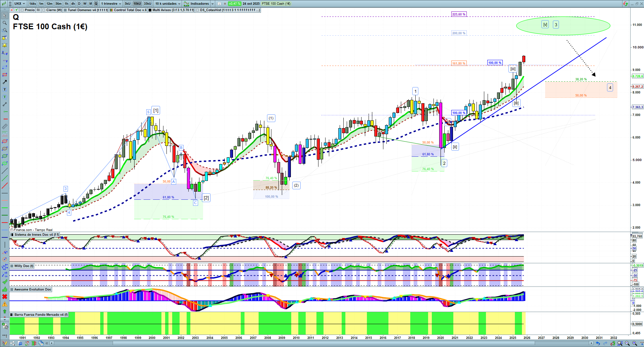
Task: Switch to 4h timeframe
Action: click(x=73, y=4)
